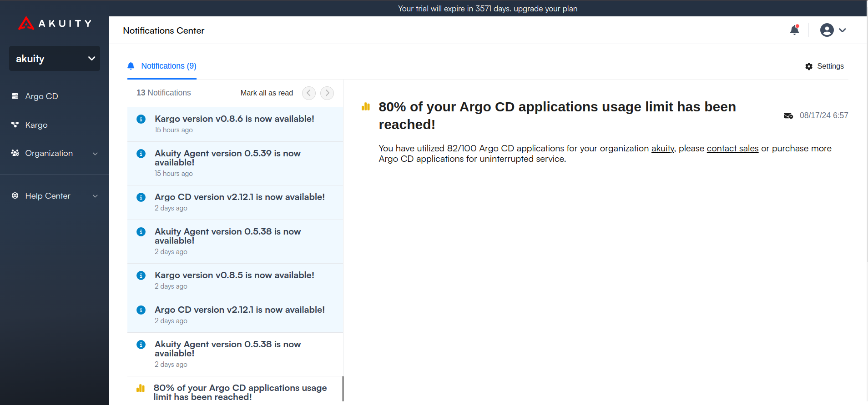Open the user account avatar menu

pos(827,30)
